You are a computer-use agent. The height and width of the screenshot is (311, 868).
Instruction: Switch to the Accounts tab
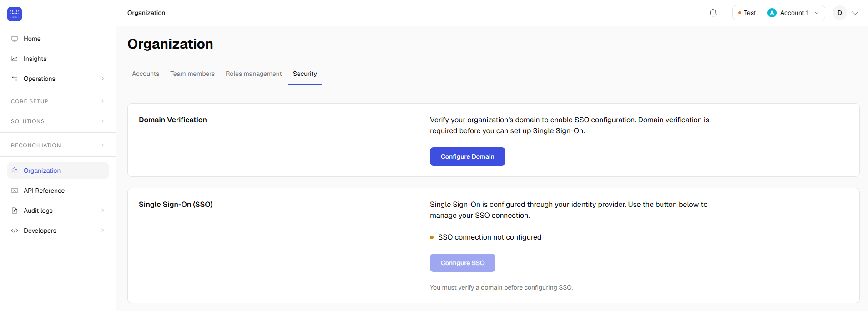click(146, 74)
